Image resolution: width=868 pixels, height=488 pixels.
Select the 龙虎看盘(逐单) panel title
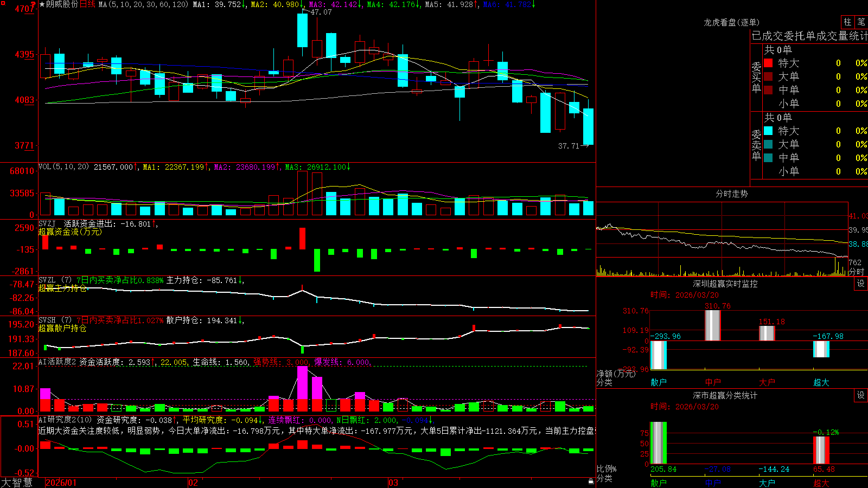click(732, 22)
